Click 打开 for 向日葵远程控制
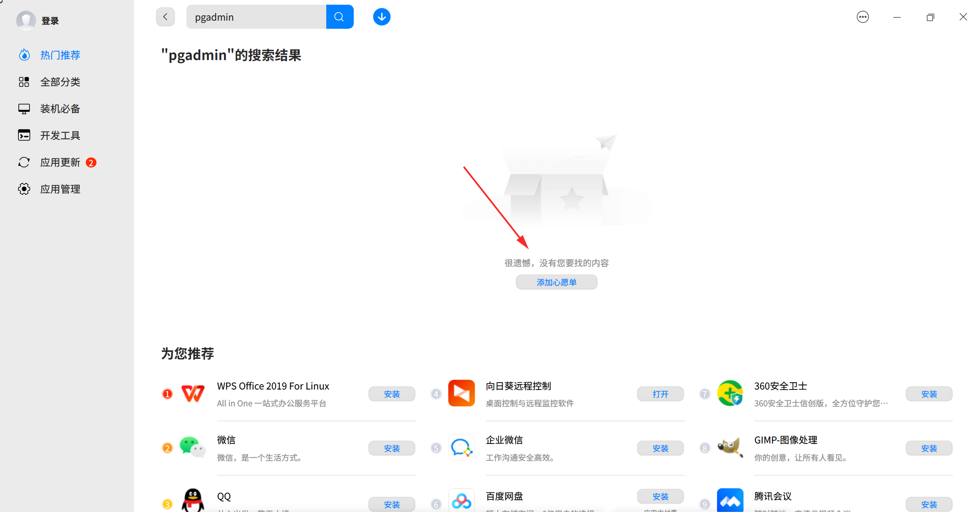This screenshot has height=512, width=980. (660, 394)
